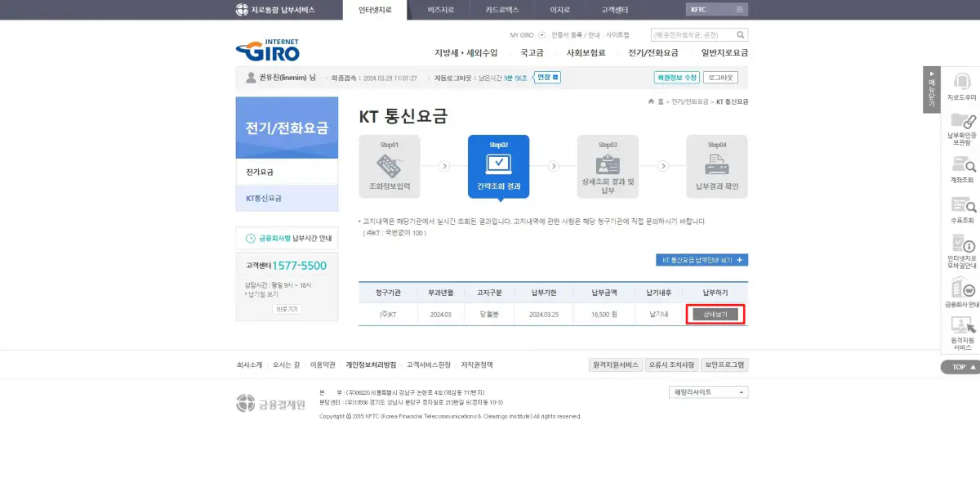Open the 지로도우미 headset icon
Screen dimensions: 980x488
click(x=961, y=81)
